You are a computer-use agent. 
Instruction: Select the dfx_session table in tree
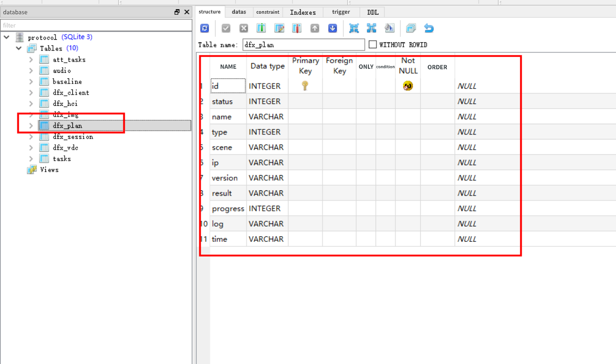pyautogui.click(x=73, y=136)
